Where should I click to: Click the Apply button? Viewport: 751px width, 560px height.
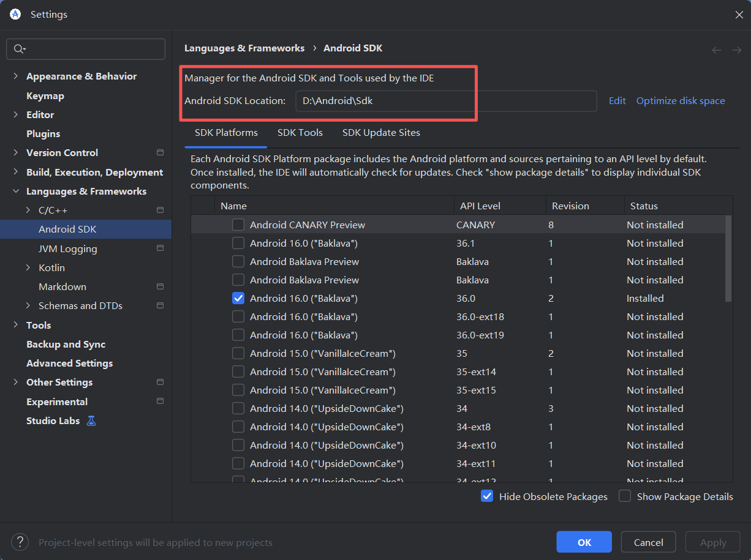[x=713, y=542]
